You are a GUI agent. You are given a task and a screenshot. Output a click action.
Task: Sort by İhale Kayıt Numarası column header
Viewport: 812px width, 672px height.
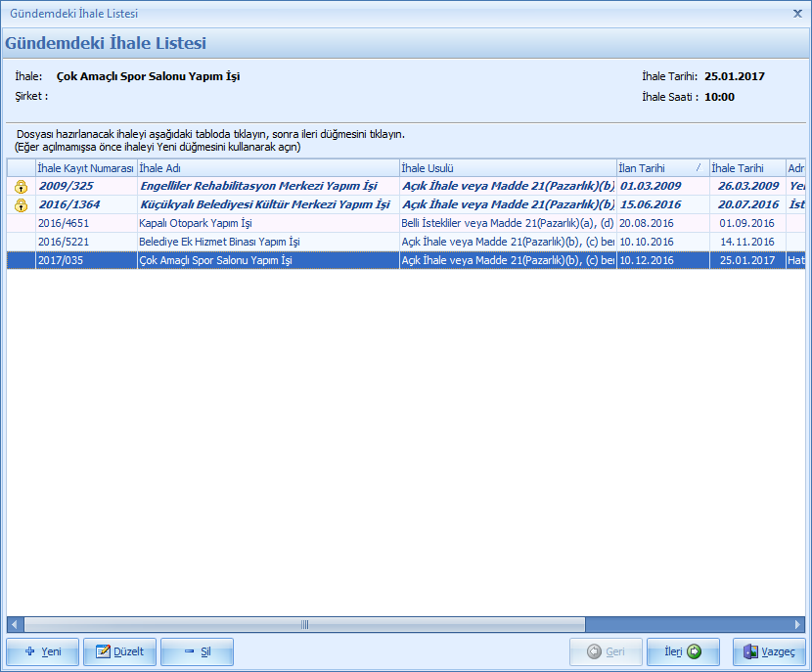85,168
